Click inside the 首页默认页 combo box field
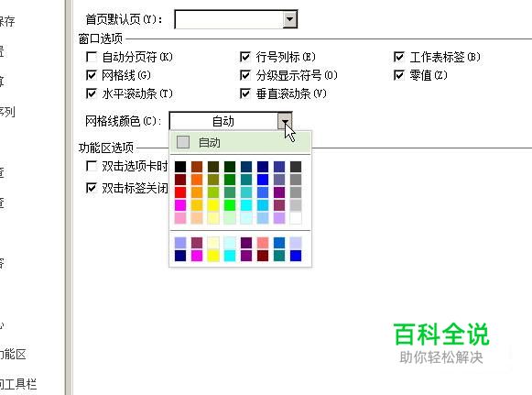Screen dimensions: 532x395 pyautogui.click(x=229, y=19)
